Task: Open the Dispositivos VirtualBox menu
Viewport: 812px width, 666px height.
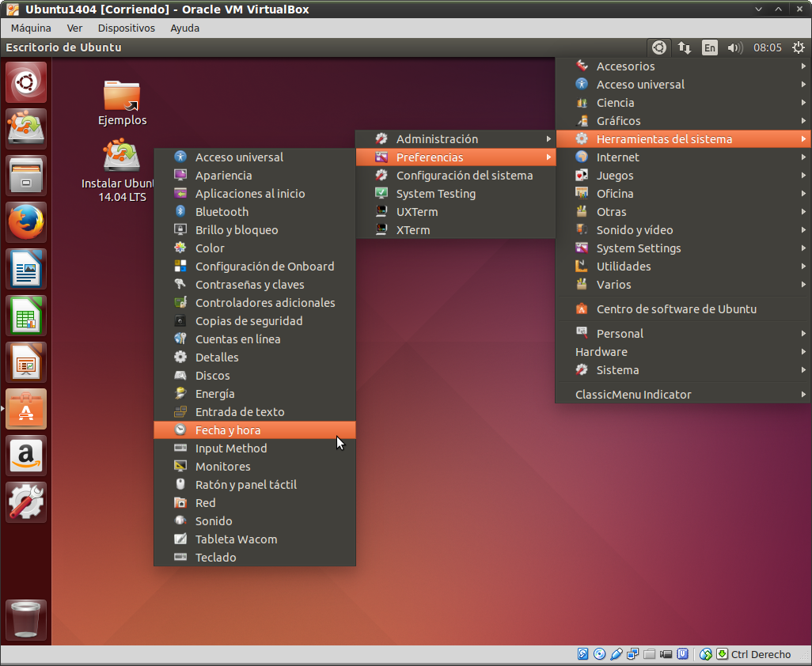Action: pos(126,28)
